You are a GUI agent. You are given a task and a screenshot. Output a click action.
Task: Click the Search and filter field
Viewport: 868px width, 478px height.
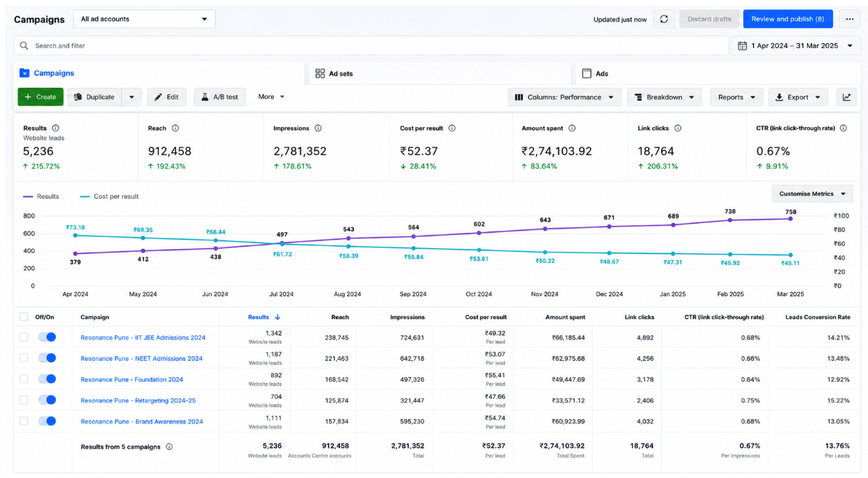click(371, 45)
